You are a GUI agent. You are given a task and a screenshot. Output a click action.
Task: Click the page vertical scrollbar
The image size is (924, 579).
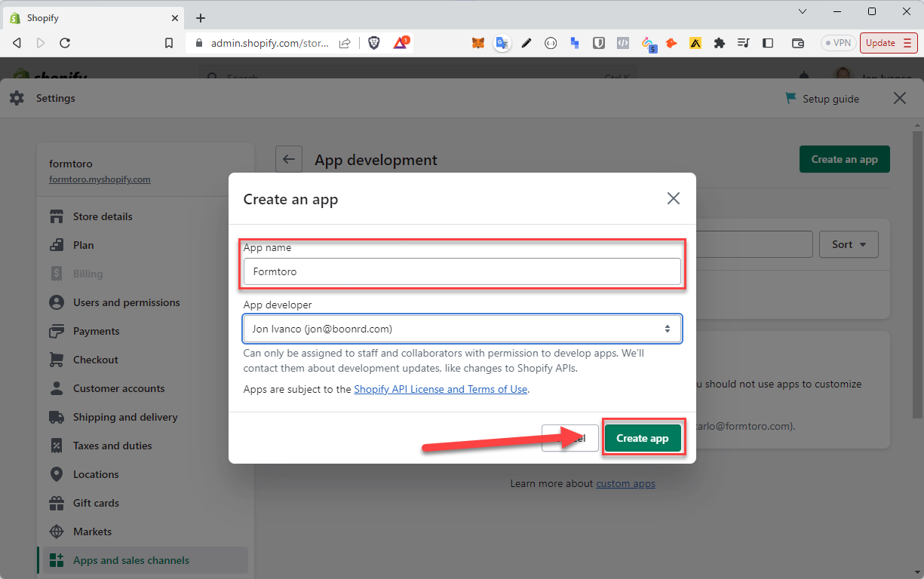pyautogui.click(x=917, y=275)
